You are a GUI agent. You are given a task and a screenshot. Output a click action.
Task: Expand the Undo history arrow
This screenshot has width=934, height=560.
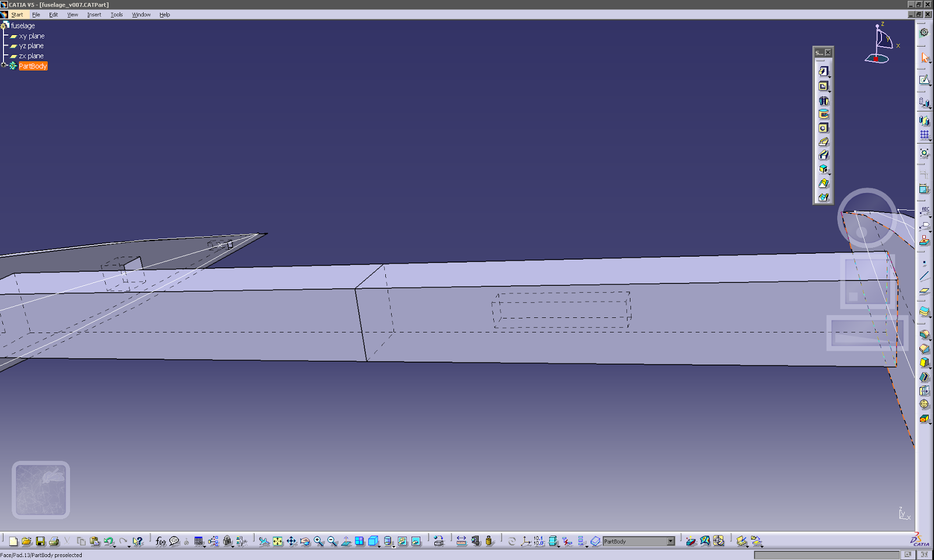click(x=114, y=545)
